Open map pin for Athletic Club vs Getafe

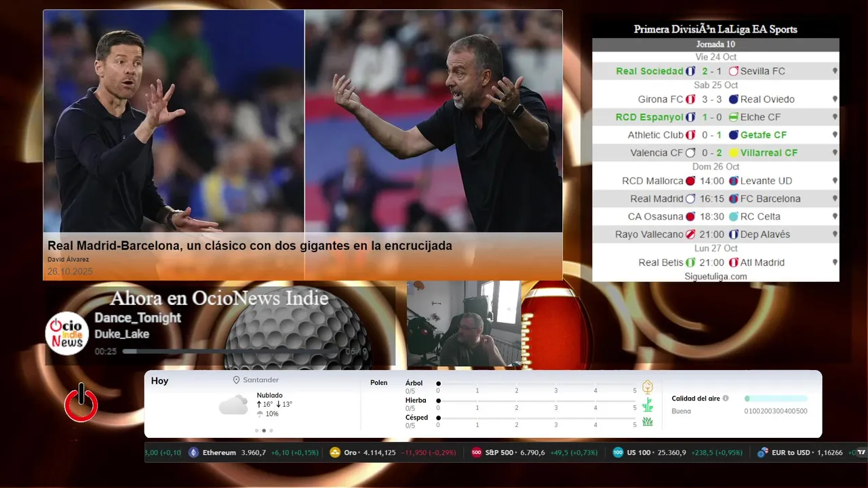(835, 135)
